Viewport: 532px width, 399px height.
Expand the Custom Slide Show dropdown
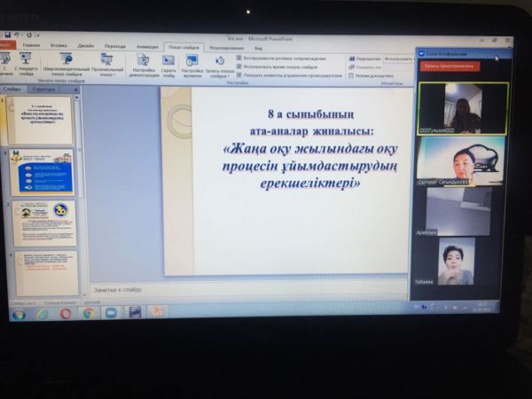(107, 65)
